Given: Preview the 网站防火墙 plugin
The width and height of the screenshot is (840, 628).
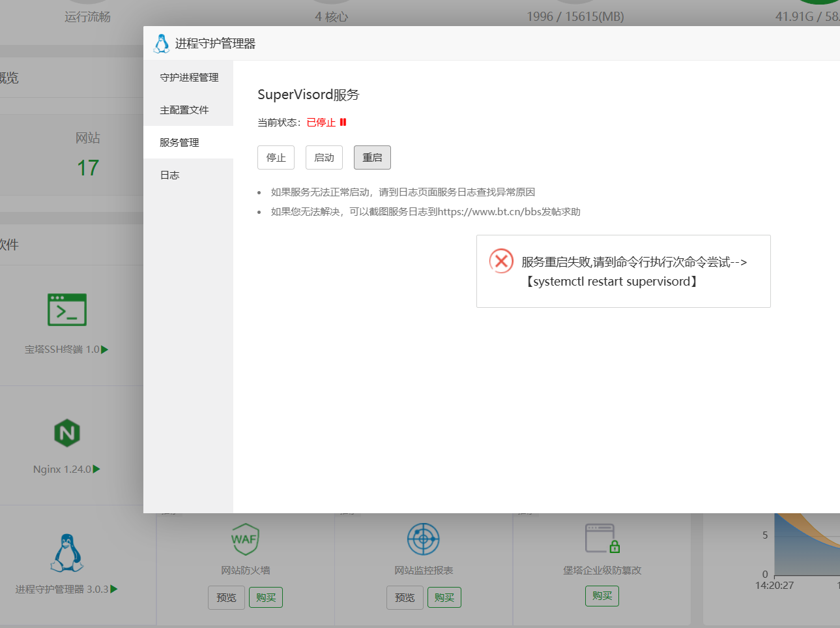Looking at the screenshot, I should coord(226,597).
